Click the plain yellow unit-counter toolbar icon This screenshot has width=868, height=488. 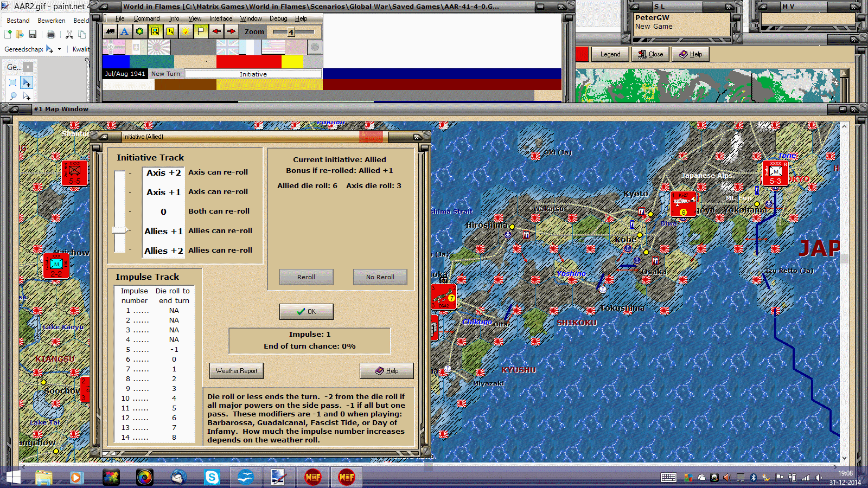tap(170, 31)
